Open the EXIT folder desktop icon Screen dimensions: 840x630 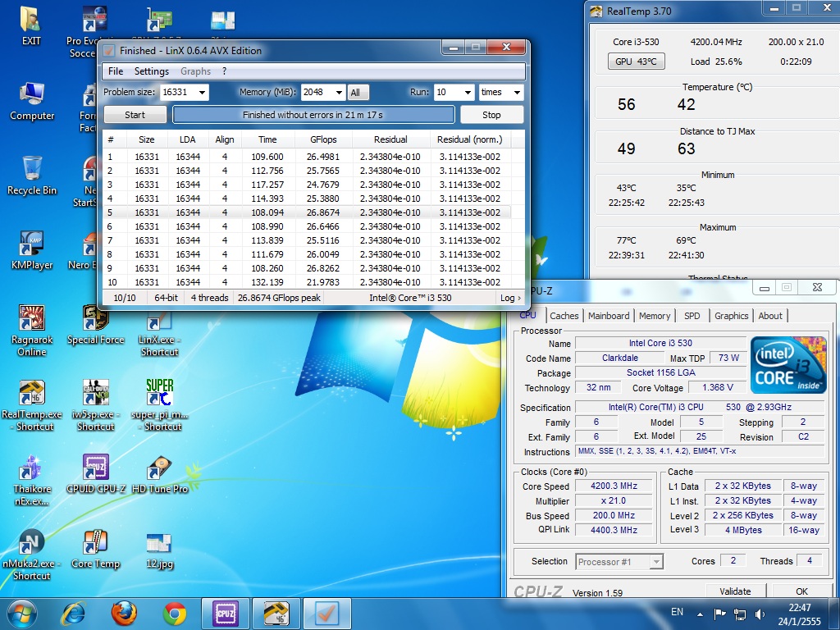click(31, 25)
